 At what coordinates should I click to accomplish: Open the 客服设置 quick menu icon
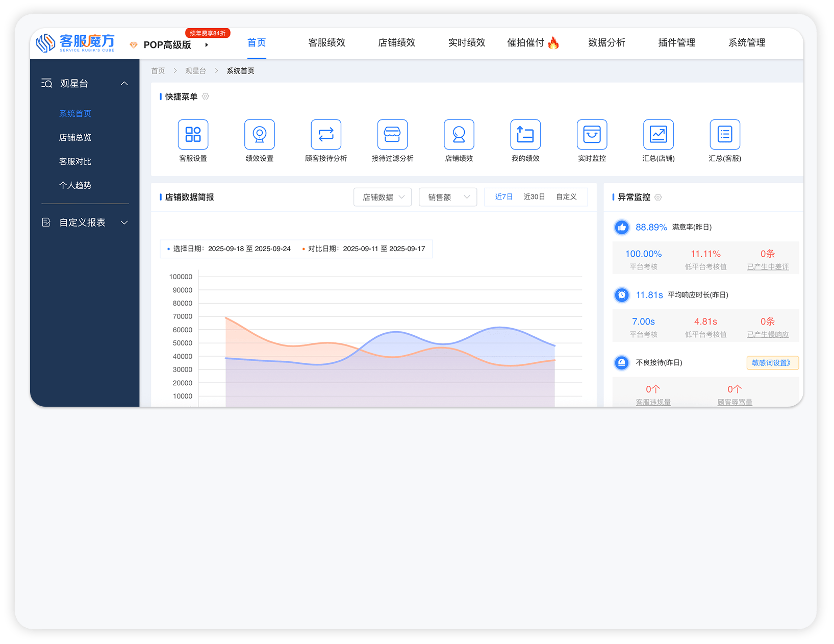click(x=193, y=135)
